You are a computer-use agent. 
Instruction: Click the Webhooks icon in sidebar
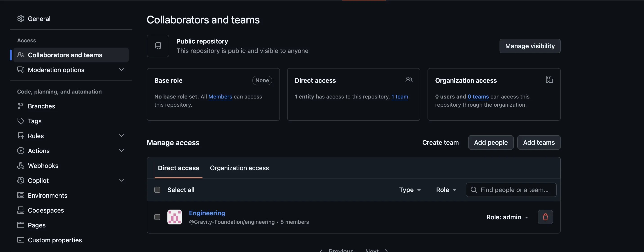pyautogui.click(x=20, y=166)
